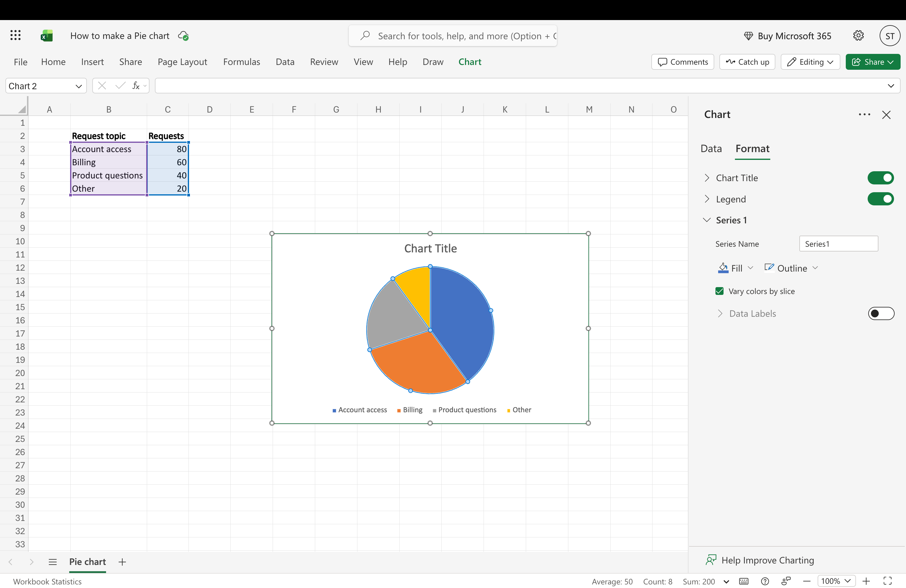The width and height of the screenshot is (906, 588).
Task: Add a new sheet with plus icon
Action: point(122,562)
